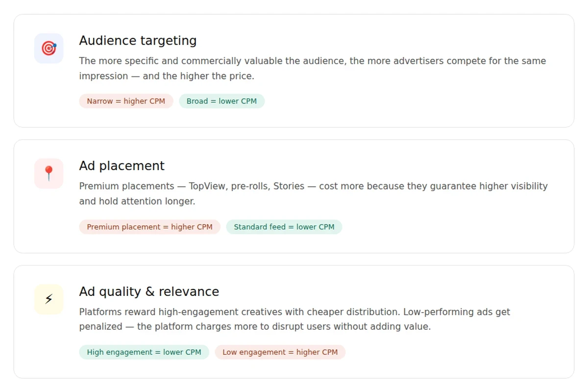The width and height of the screenshot is (588, 392).
Task: Select High engagement = lower CPM tag
Action: click(x=144, y=352)
